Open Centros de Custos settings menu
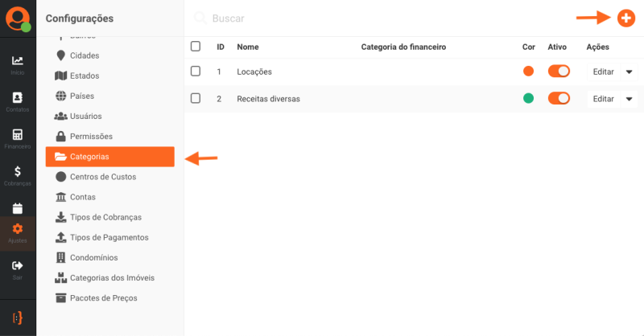Viewport: 644px width, 336px height. [x=102, y=177]
